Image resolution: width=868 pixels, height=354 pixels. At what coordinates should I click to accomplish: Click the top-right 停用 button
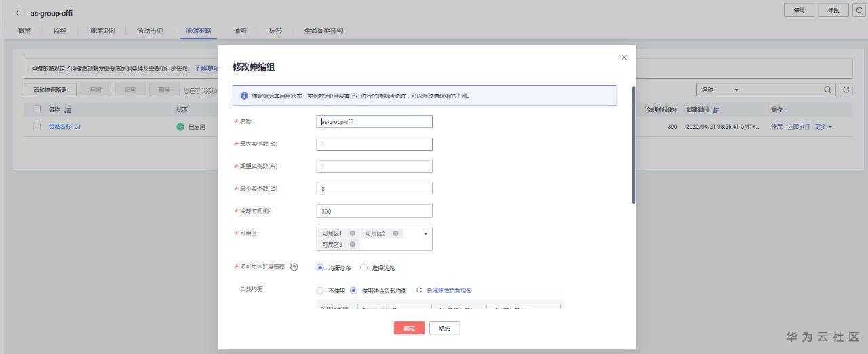point(799,10)
